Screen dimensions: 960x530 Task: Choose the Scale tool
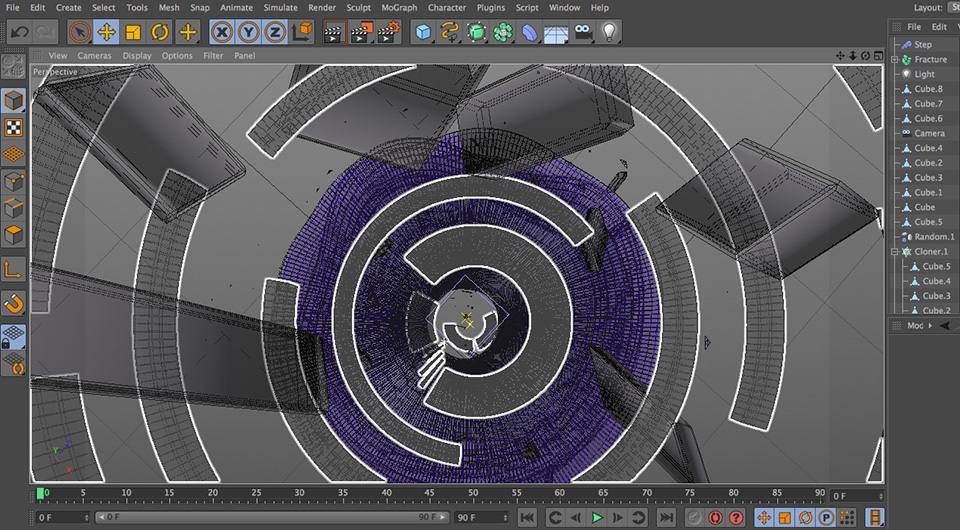coord(133,32)
